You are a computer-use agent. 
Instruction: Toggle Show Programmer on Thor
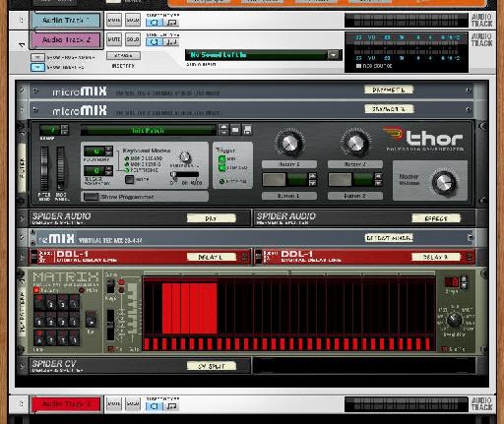coord(91,197)
